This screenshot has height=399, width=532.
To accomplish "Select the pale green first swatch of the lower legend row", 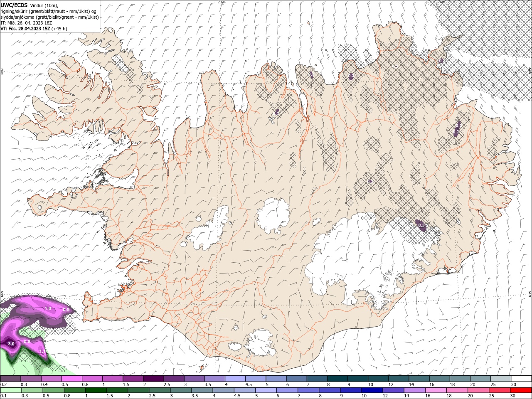I will (x=10, y=390).
